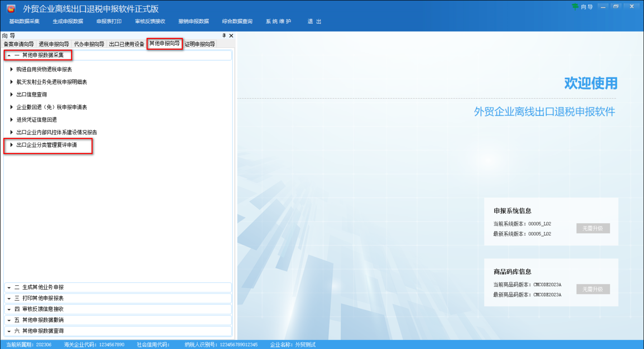Click 无需升级 in 申报系统信息 panel
This screenshot has height=349, width=644.
(x=593, y=228)
